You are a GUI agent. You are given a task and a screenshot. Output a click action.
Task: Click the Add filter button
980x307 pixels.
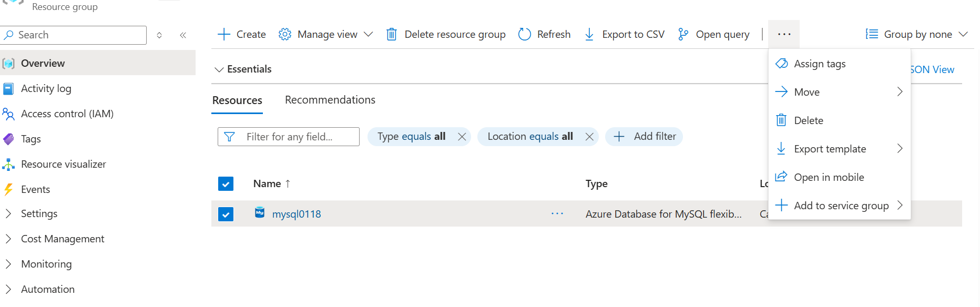(x=644, y=136)
